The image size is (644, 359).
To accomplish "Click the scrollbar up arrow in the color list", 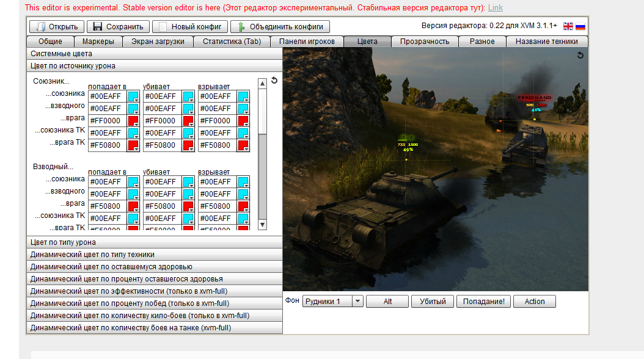I will (263, 84).
